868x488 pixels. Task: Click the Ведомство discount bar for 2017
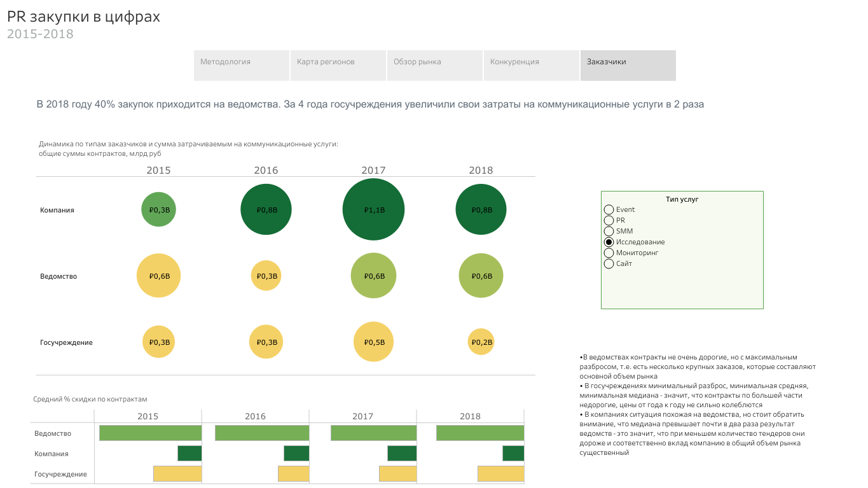[374, 433]
